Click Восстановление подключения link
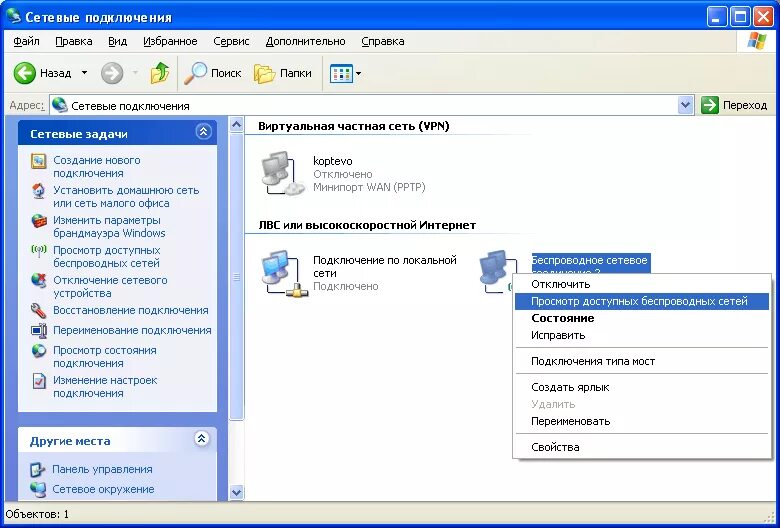This screenshot has height=528, width=780. coord(130,310)
